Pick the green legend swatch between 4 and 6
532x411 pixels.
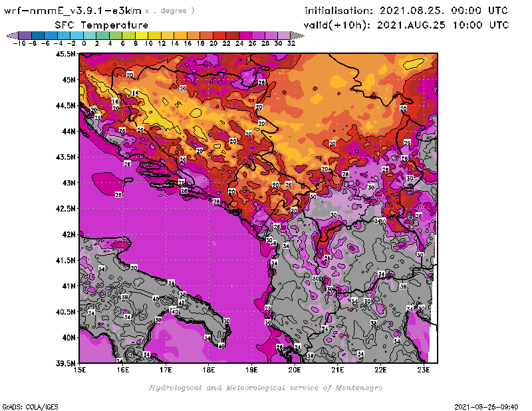click(x=116, y=35)
